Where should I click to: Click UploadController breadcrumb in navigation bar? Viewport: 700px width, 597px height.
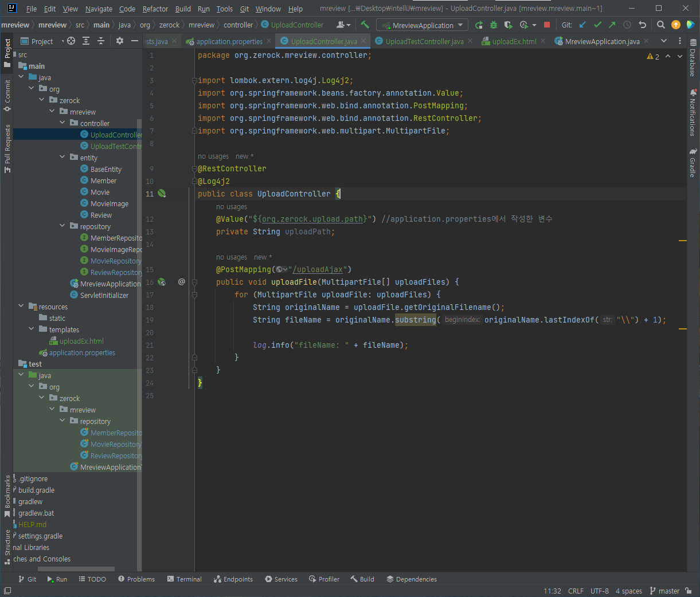coord(292,25)
